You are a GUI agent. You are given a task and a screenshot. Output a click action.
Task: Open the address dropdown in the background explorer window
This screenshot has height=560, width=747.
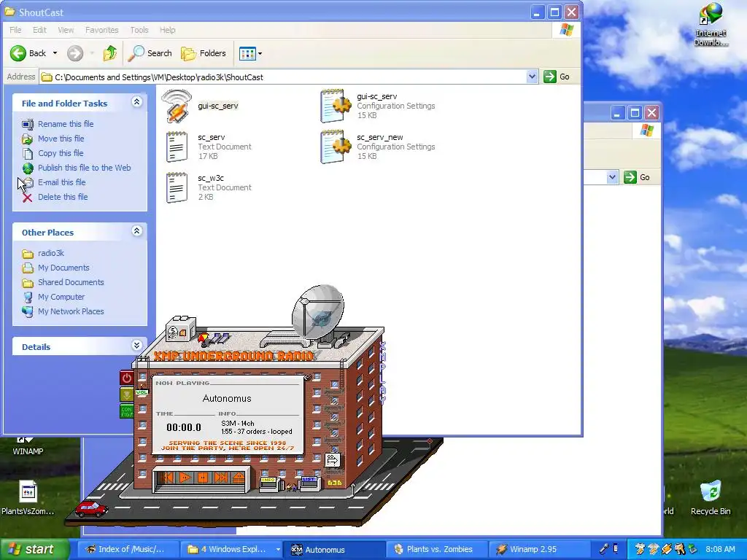click(612, 177)
